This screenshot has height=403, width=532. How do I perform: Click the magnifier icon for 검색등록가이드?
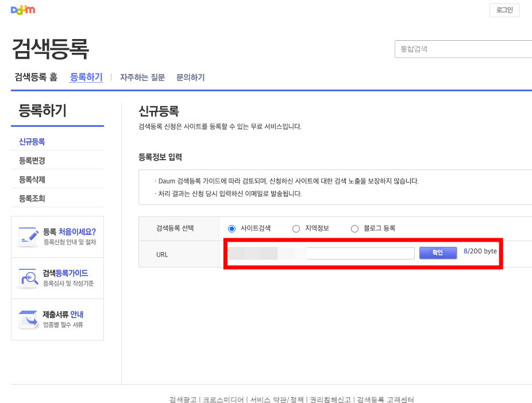[x=29, y=278]
